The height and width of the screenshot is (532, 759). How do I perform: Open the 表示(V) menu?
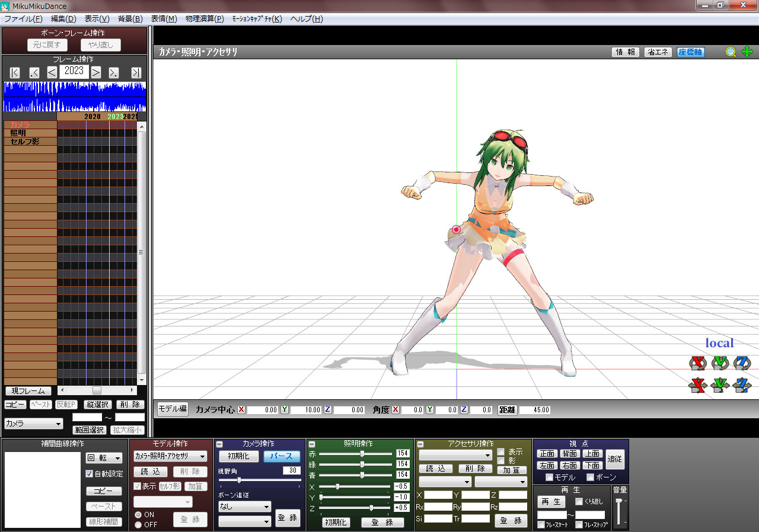pos(97,19)
